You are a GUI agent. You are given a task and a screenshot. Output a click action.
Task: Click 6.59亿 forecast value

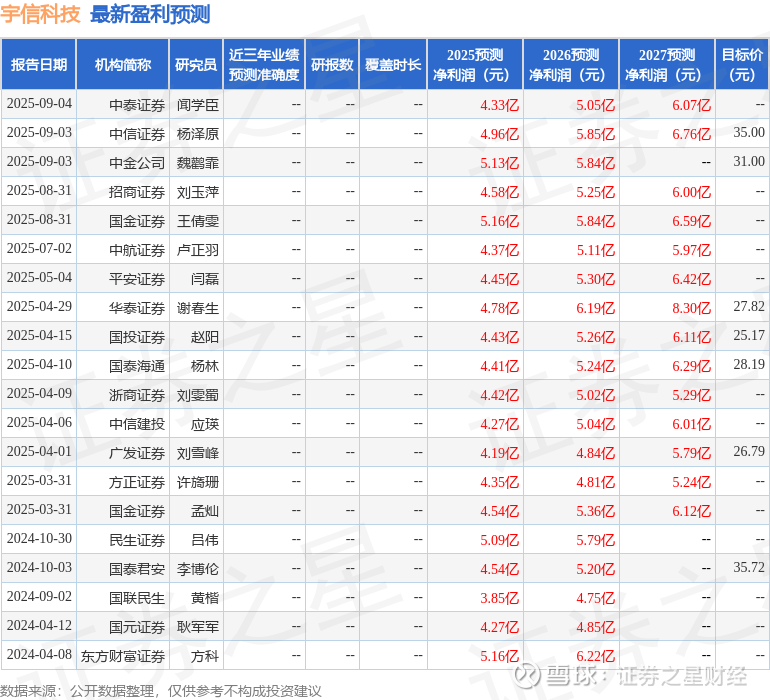691,221
